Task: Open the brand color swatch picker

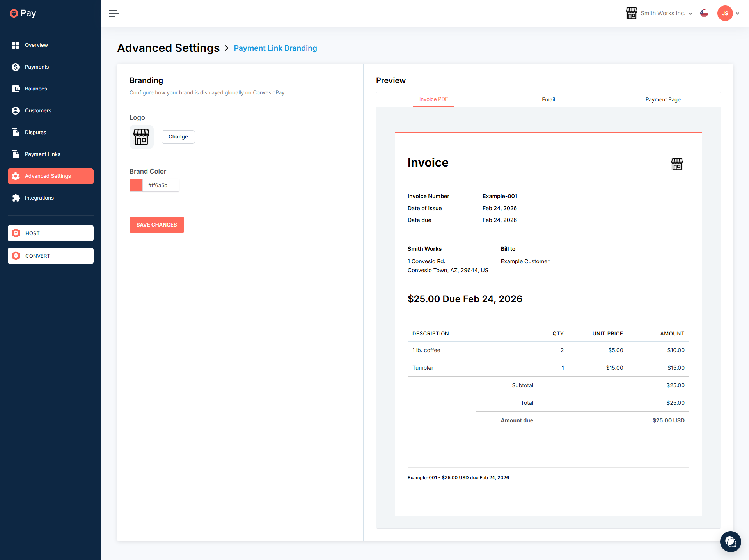Action: point(136,185)
